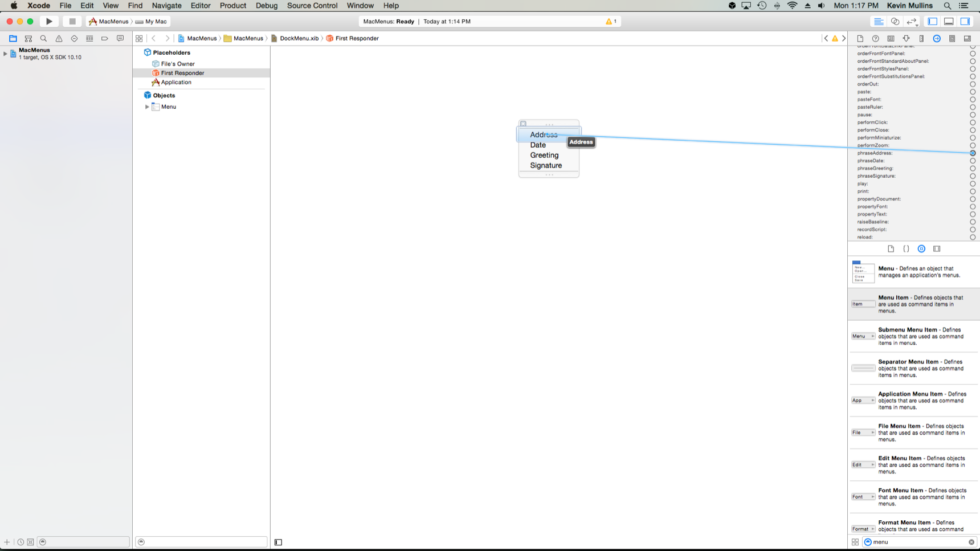Open Spotlight search in the menu bar
This screenshot has width=980, height=551.
[948, 6]
